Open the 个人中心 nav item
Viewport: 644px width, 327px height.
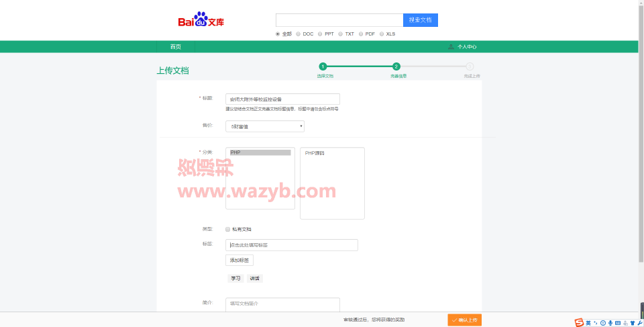467,47
